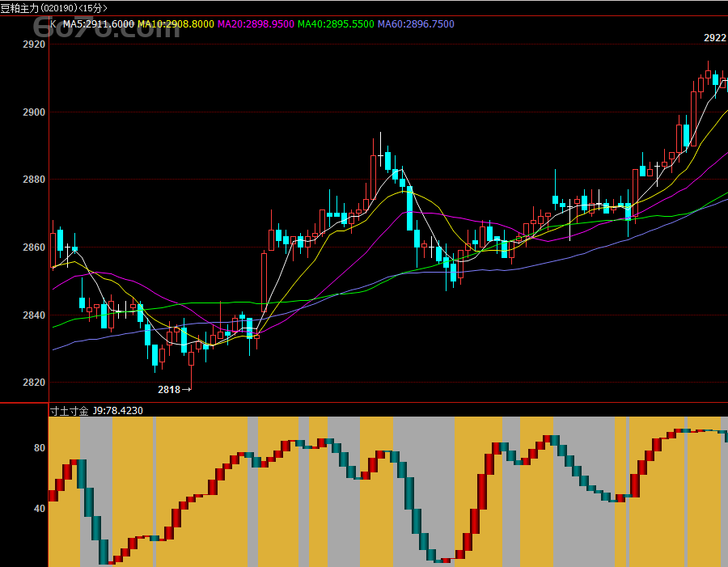The image size is (728, 567).
Task: Select the MA5:2911.6000 indicator label
Action: [x=99, y=24]
